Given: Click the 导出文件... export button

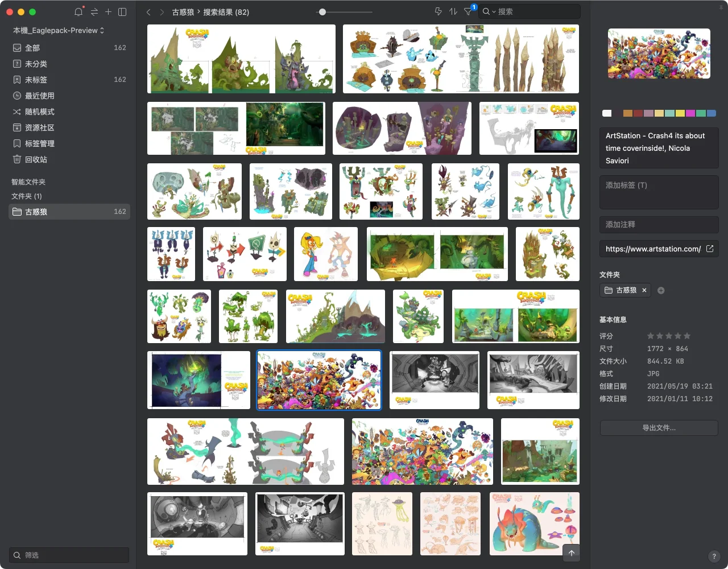Looking at the screenshot, I should [659, 428].
